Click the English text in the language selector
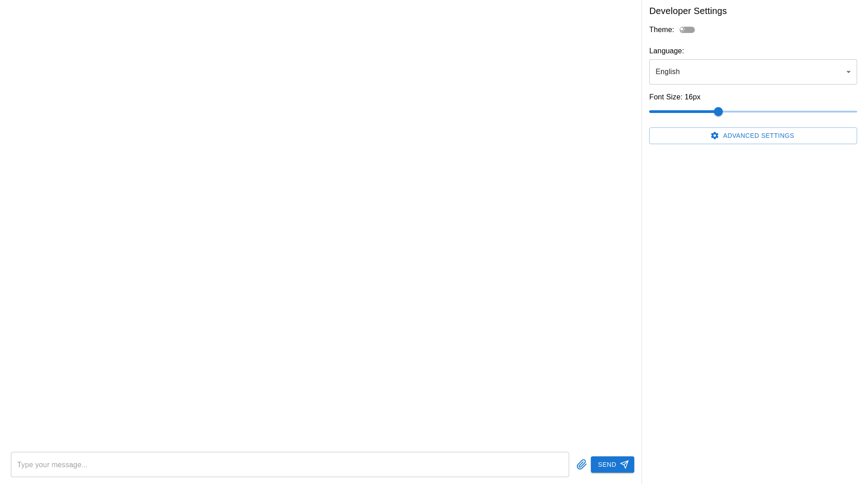868x488 pixels. 667,72
